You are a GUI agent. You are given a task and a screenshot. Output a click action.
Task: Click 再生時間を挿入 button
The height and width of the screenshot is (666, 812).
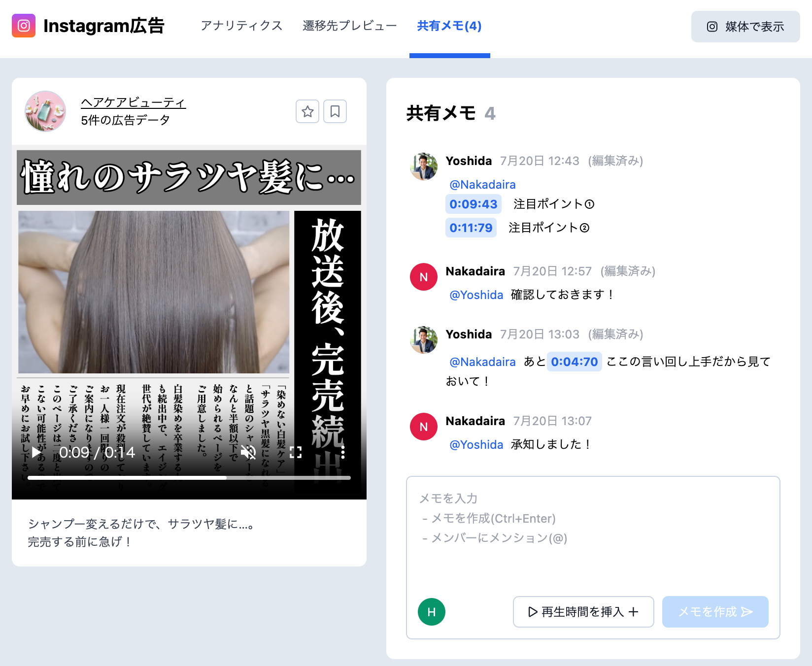583,612
